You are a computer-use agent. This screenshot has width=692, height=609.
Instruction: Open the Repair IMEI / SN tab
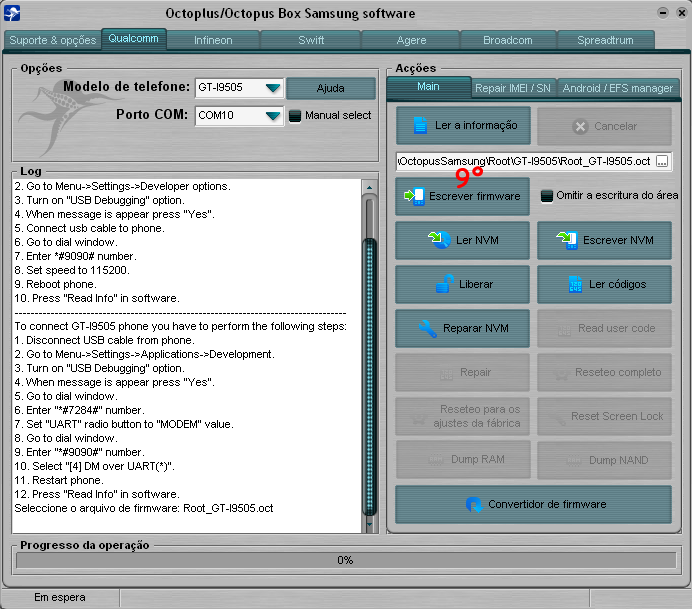click(x=513, y=88)
